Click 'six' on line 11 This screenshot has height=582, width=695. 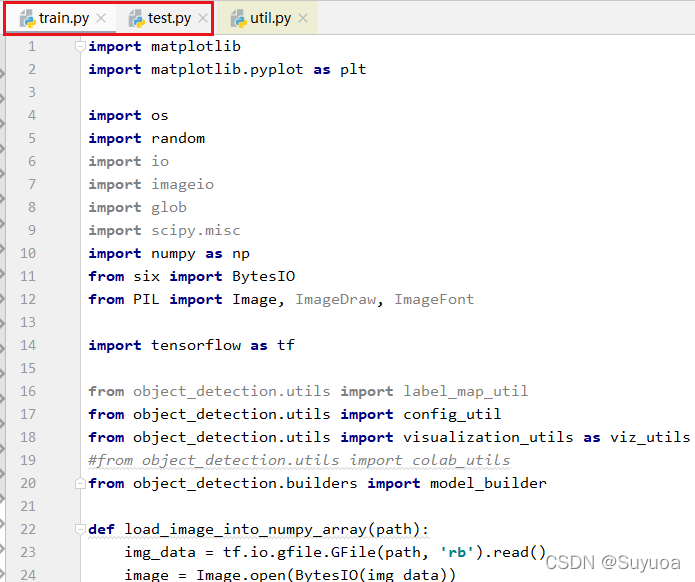coord(146,276)
